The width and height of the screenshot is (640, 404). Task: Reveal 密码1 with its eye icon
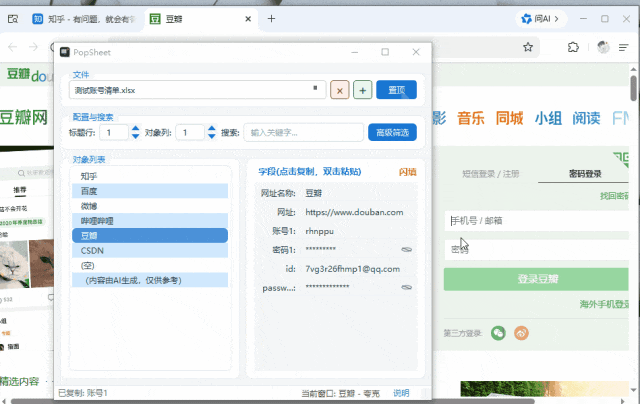click(407, 249)
